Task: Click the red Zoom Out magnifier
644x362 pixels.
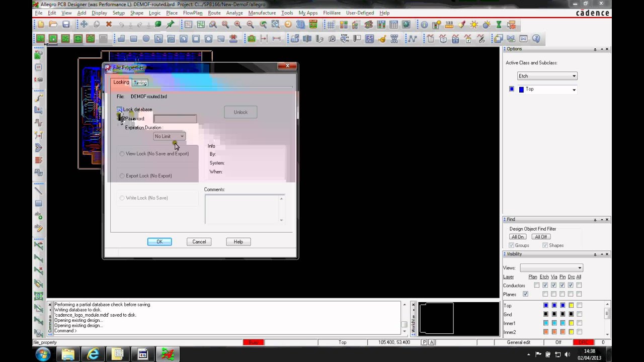Action: pyautogui.click(x=250, y=24)
